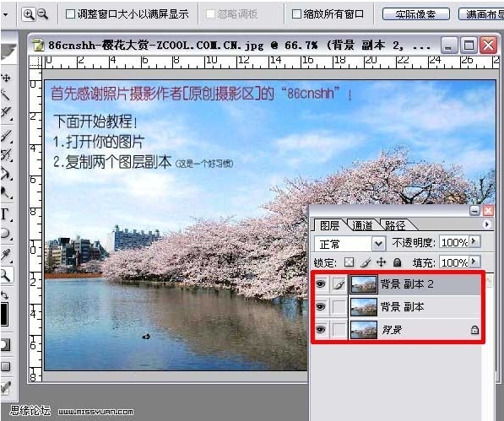This screenshot has width=504, height=421.
Task: Click the 填充 100% input field
Action: tap(454, 262)
